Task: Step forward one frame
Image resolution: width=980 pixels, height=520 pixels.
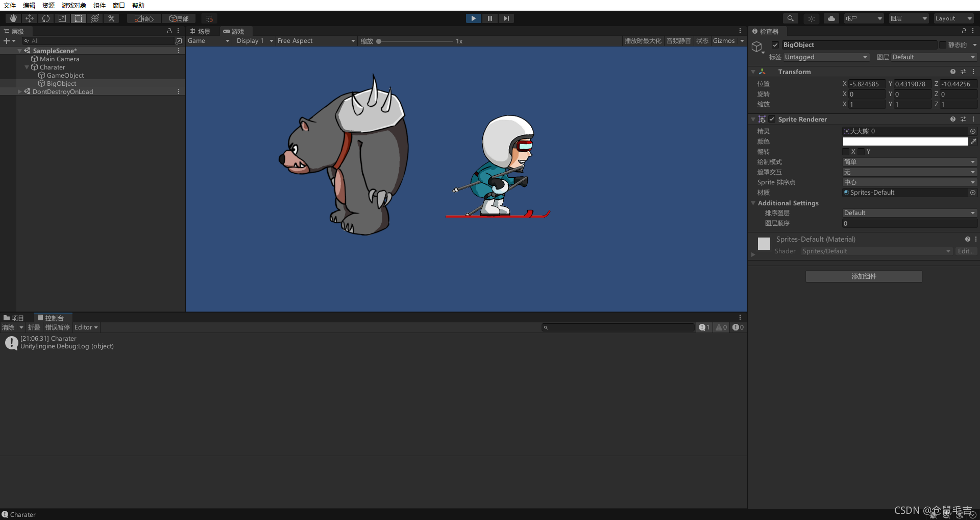Action: click(x=506, y=18)
